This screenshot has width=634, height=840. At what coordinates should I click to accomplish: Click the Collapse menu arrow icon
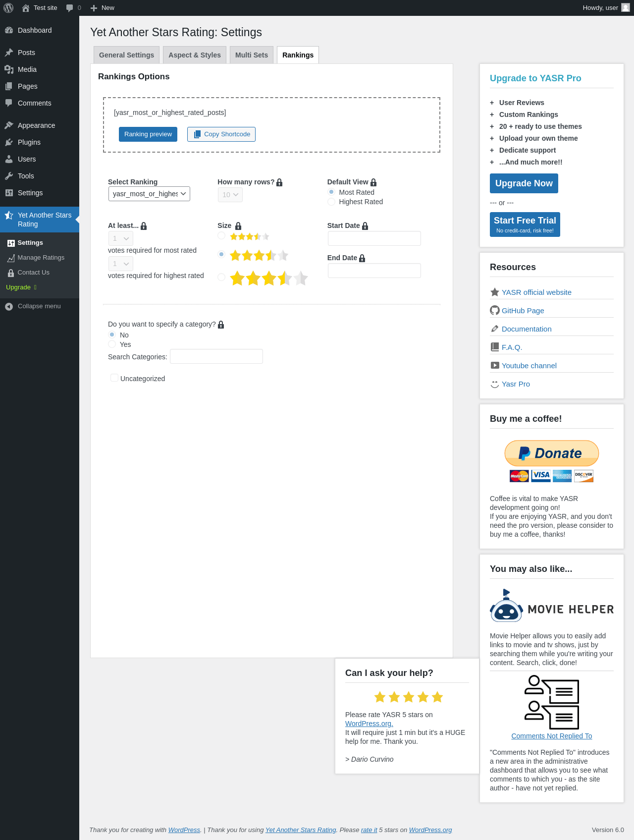[x=9, y=306]
